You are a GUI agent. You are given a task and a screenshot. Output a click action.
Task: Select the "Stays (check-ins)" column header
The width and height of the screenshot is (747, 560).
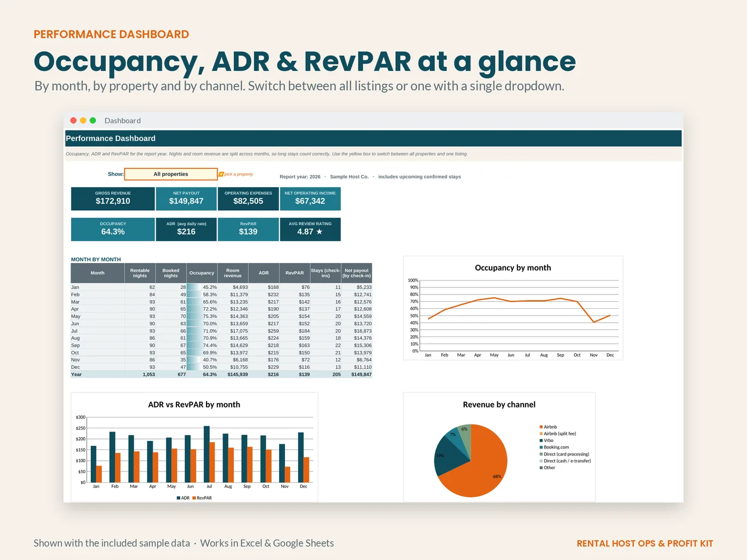point(325,273)
